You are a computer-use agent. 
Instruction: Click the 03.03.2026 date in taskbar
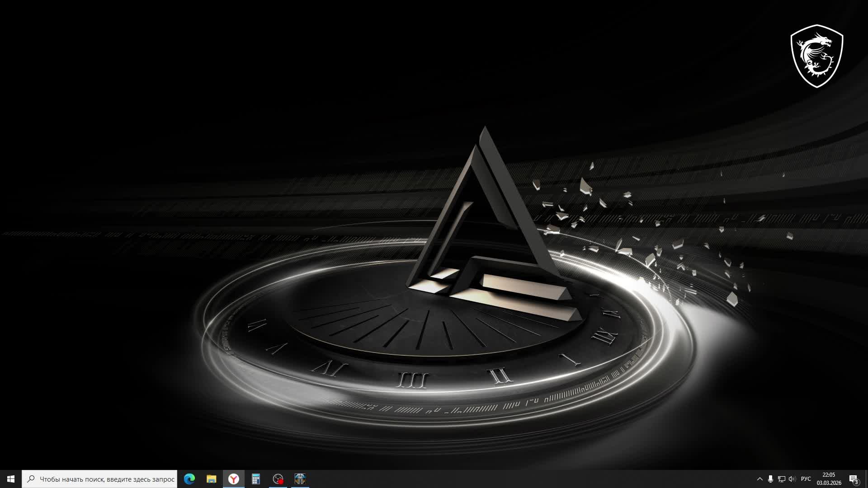coord(829,483)
